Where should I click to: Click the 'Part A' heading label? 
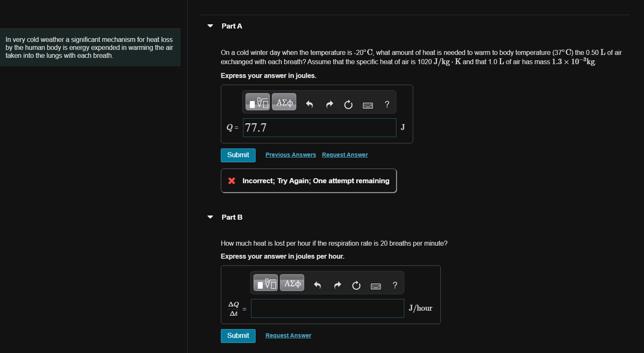(x=232, y=26)
